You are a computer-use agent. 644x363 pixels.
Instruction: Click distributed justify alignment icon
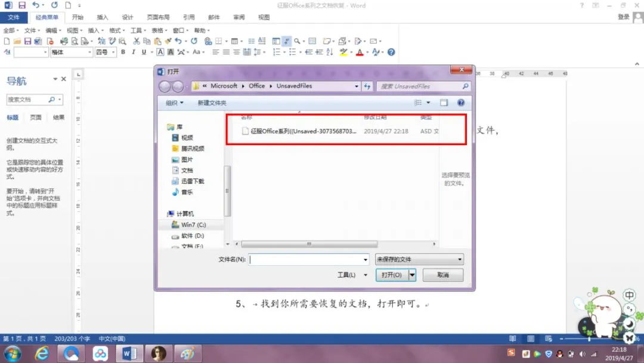247,52
